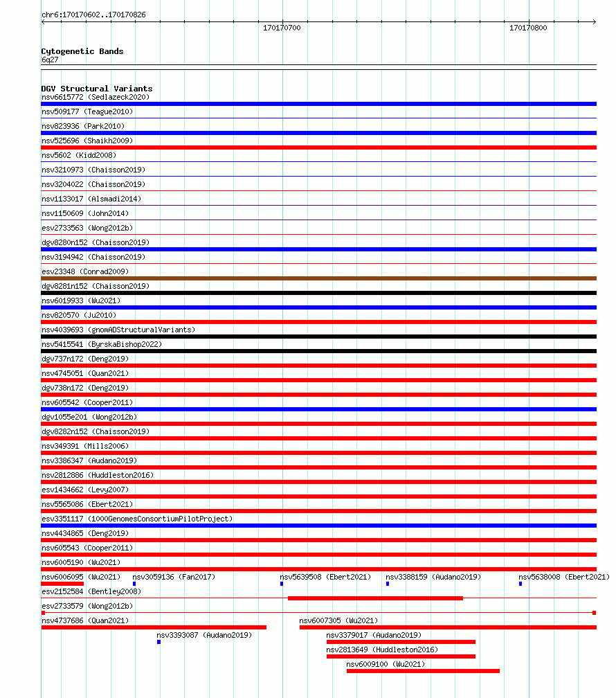This screenshot has width=616, height=698.
Task: Click the nsv6615772 (Sedlazeck2020) variant label
Action: 96,97
